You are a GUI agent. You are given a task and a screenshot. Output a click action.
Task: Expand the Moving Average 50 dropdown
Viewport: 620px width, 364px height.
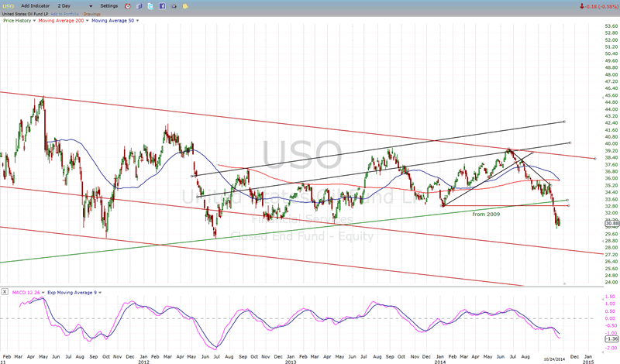point(137,21)
